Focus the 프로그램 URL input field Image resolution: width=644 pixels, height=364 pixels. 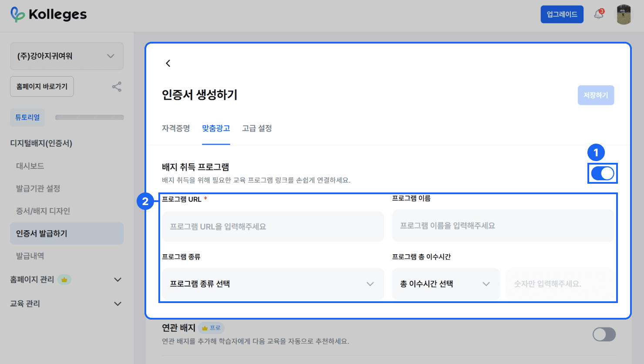pos(273,226)
